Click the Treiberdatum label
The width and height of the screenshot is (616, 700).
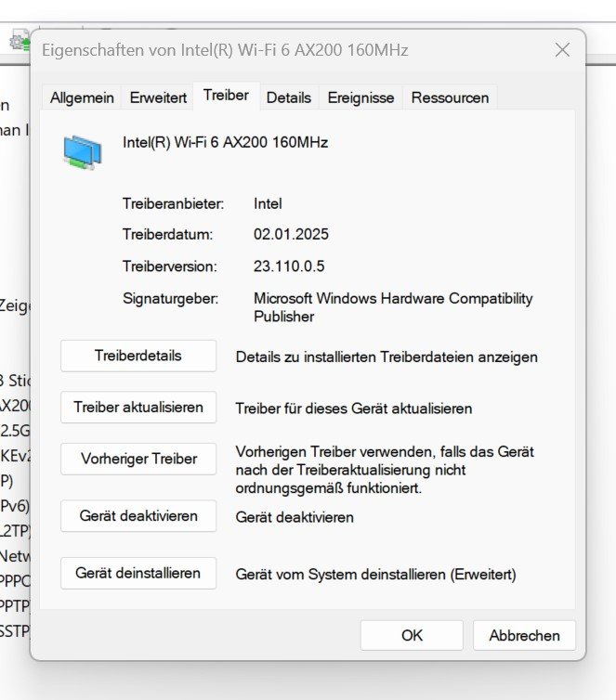point(167,234)
